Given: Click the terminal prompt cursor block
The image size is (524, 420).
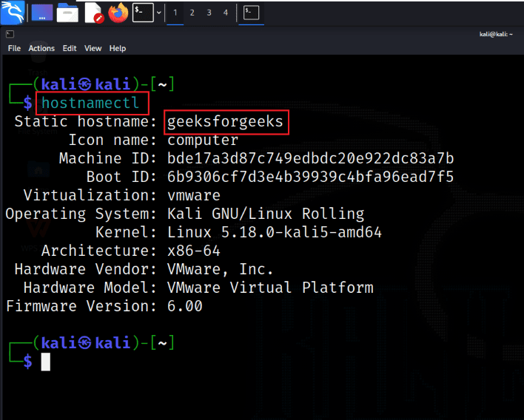Looking at the screenshot, I should 45,362.
